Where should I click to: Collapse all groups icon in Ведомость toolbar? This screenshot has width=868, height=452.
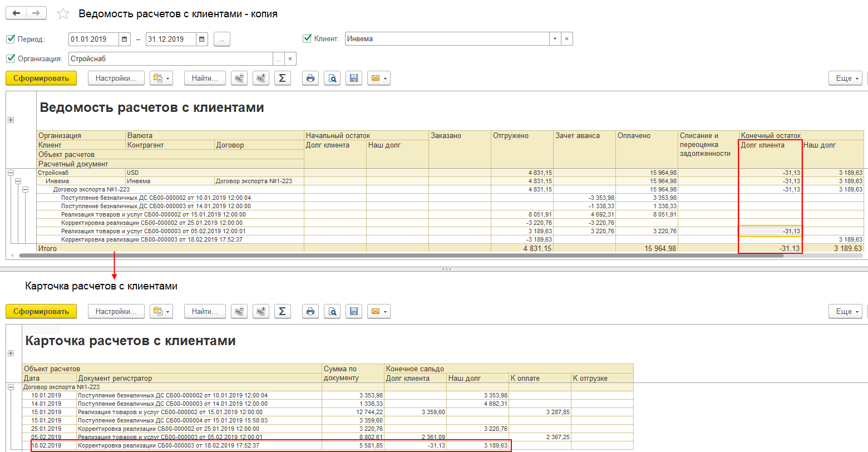click(x=239, y=78)
